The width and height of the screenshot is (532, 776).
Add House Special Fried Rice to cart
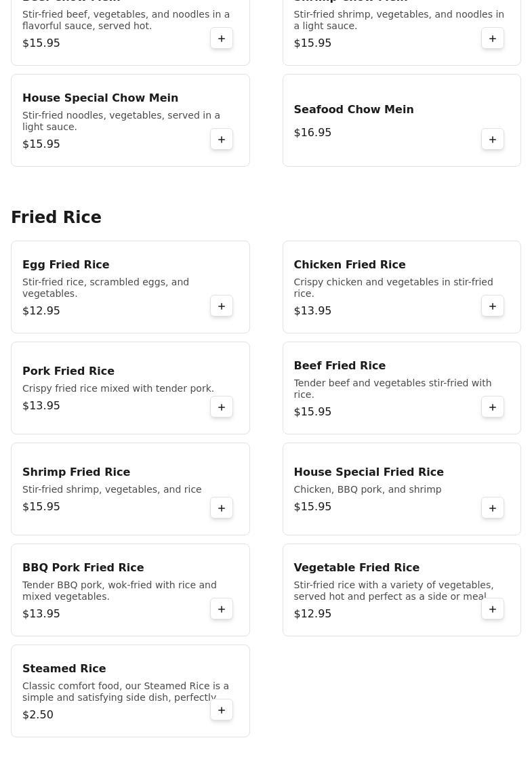click(x=493, y=508)
